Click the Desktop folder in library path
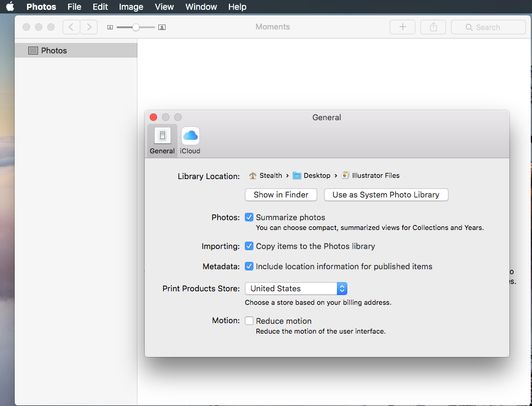This screenshot has width=532, height=406. click(312, 175)
